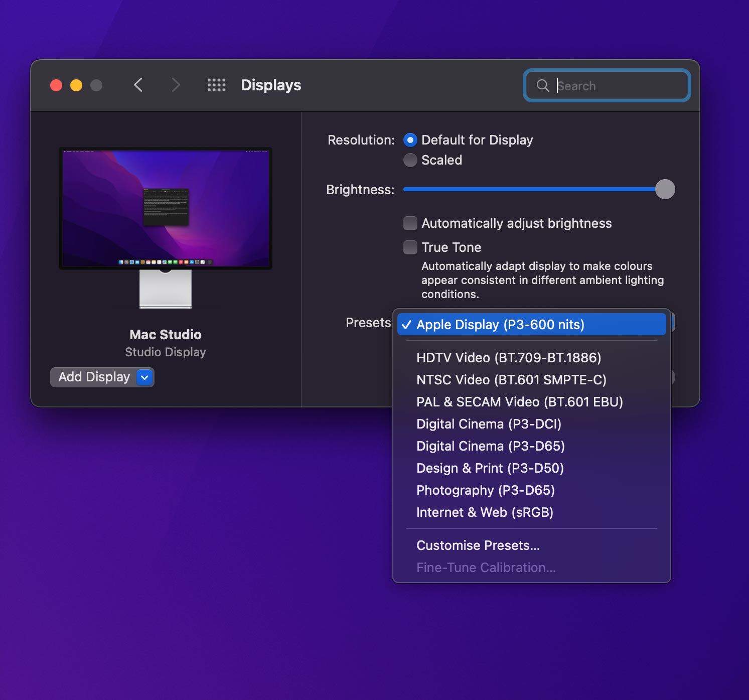Enable Automatically adjust brightness checkbox
Screen dimensions: 749x700
coord(410,223)
